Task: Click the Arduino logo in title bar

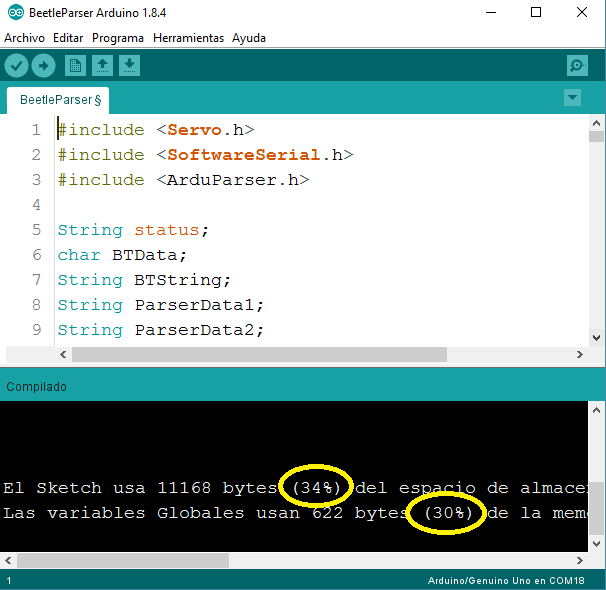Action: pos(16,12)
